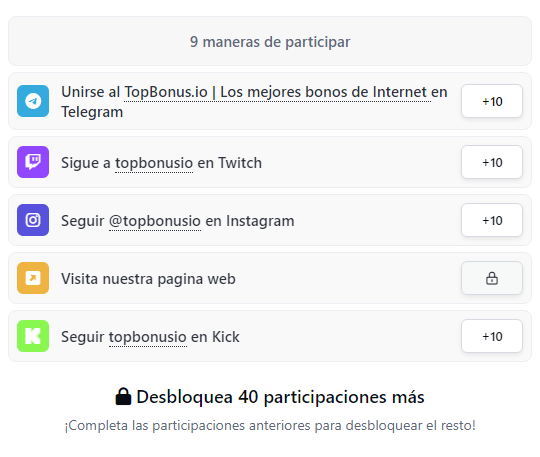
Task: Open the TopBonus.io Telegram channel link
Action: click(277, 92)
